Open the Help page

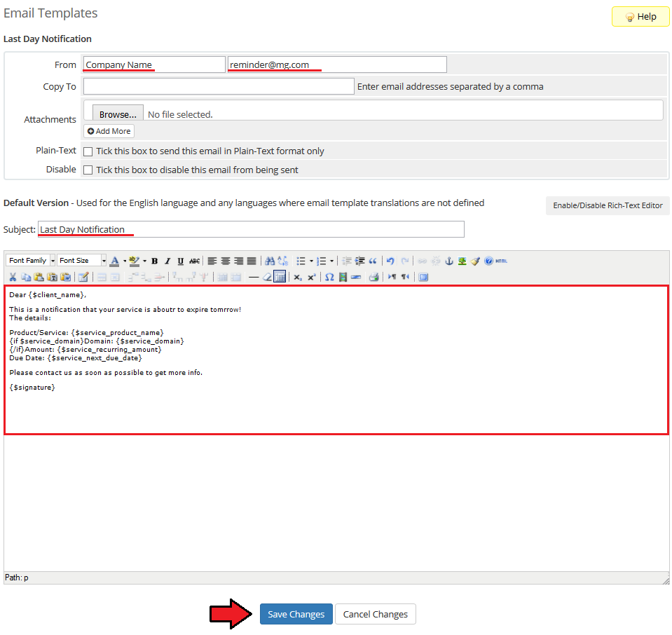(640, 17)
